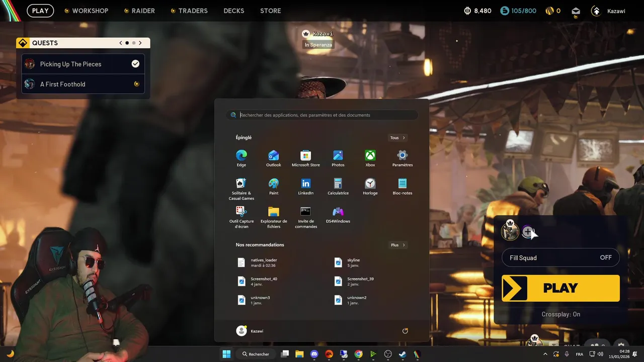
Task: Launch DS4Windows app
Action: 338,214
